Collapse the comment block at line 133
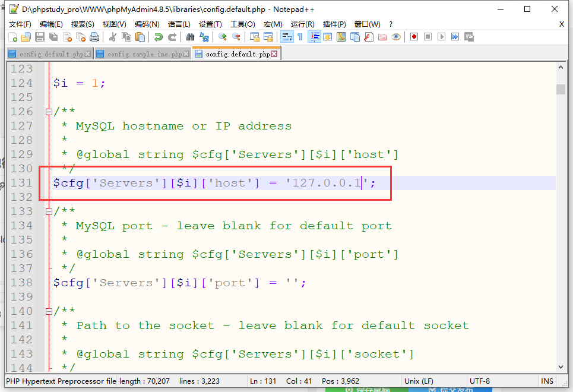The width and height of the screenshot is (573, 392). [x=49, y=211]
